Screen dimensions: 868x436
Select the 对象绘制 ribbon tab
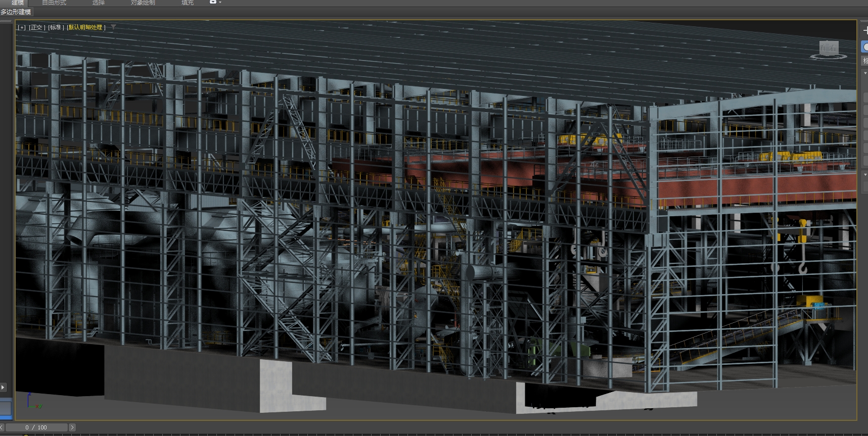(x=143, y=3)
